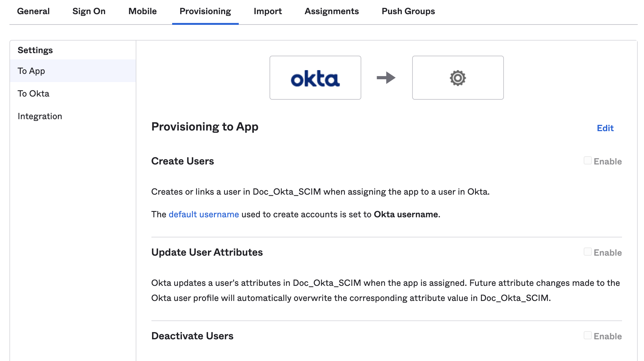
Task: Open the Assignments tab
Action: (331, 11)
